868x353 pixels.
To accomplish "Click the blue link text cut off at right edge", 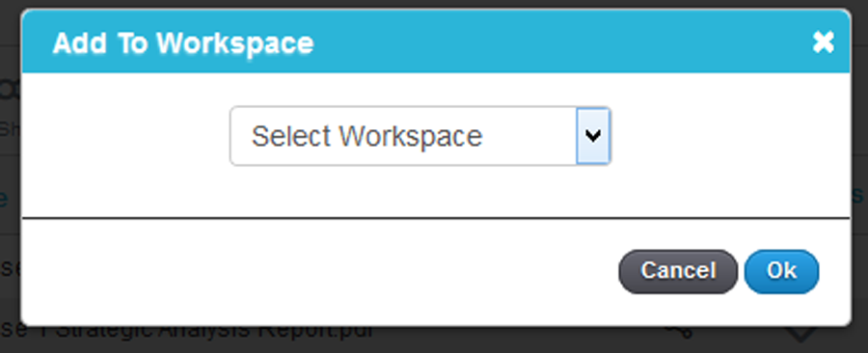I will (x=858, y=195).
